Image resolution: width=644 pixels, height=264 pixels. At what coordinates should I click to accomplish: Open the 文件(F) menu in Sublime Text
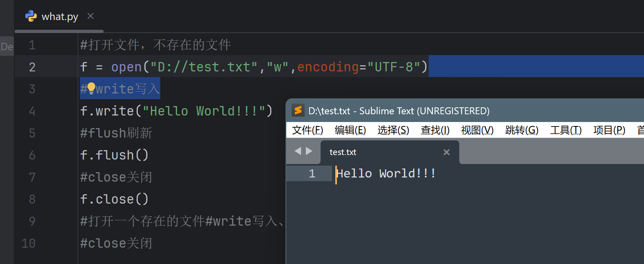[x=308, y=130]
